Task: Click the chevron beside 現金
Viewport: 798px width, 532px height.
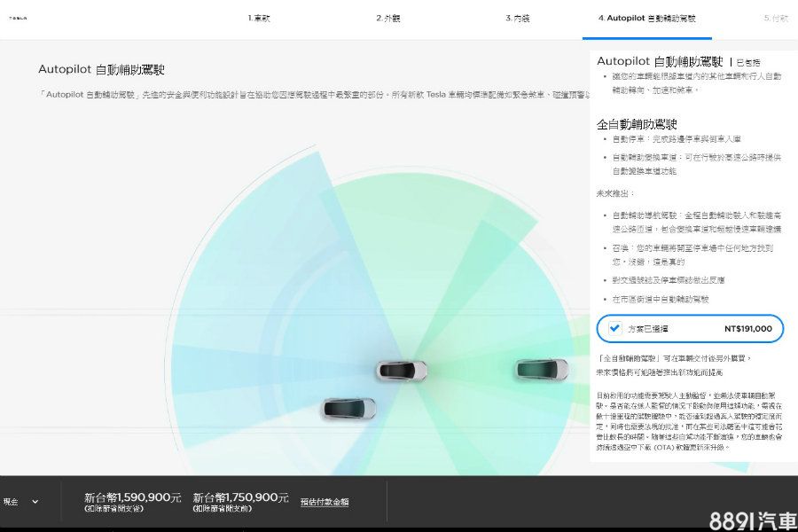Action: pyautogui.click(x=35, y=502)
